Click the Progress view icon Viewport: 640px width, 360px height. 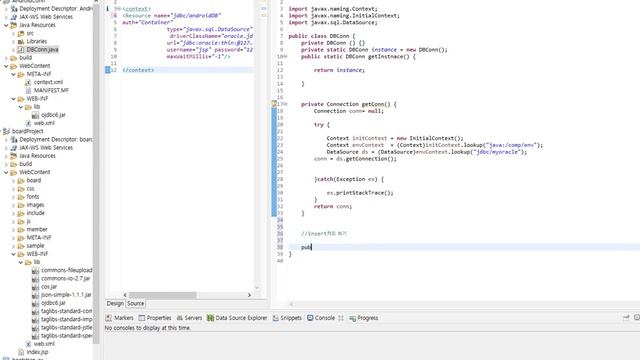(352, 318)
